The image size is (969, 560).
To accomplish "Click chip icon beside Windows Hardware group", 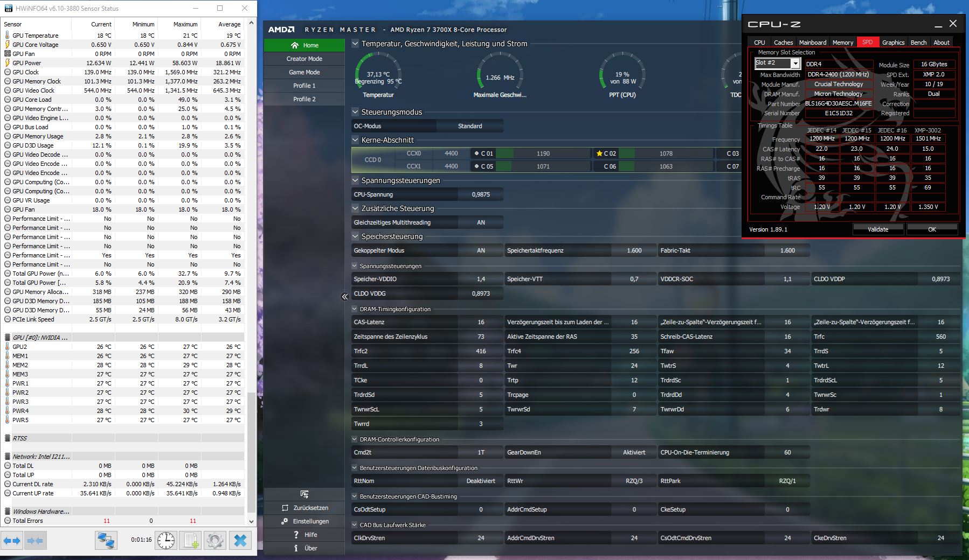I will [8, 512].
